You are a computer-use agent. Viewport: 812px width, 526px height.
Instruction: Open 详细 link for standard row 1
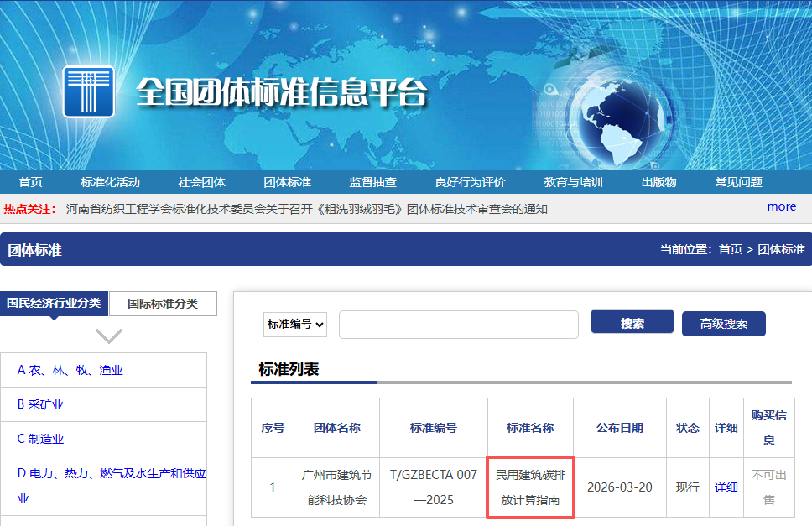click(726, 487)
